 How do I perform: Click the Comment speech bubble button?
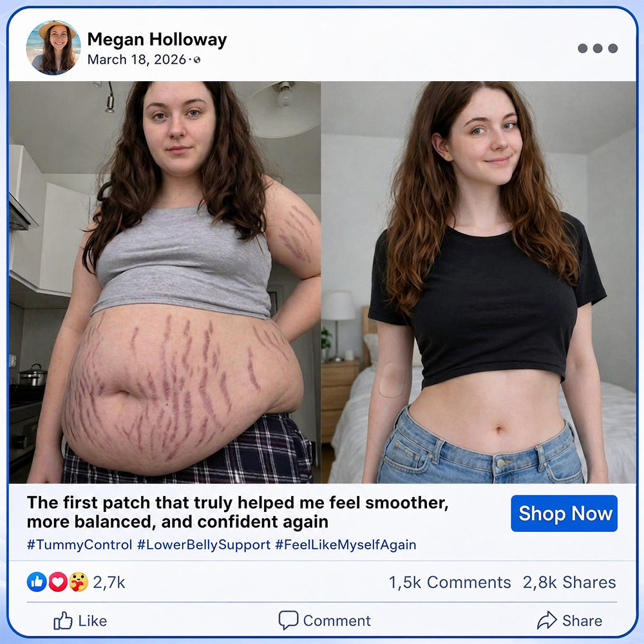click(x=325, y=621)
